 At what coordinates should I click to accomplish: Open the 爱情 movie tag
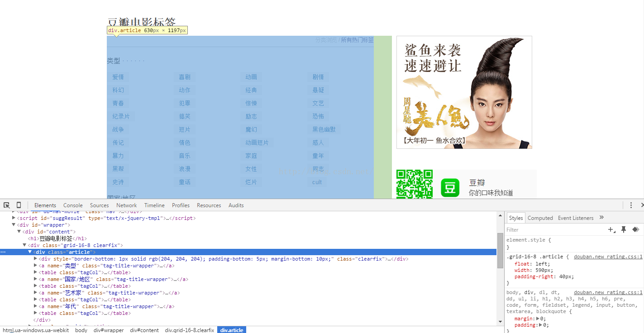coord(118,77)
